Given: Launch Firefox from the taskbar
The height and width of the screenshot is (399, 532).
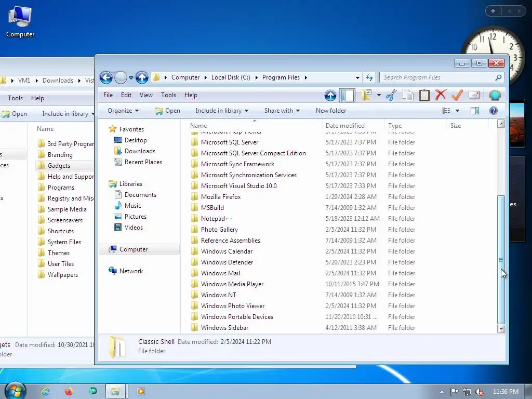Looking at the screenshot, I should point(69,392).
